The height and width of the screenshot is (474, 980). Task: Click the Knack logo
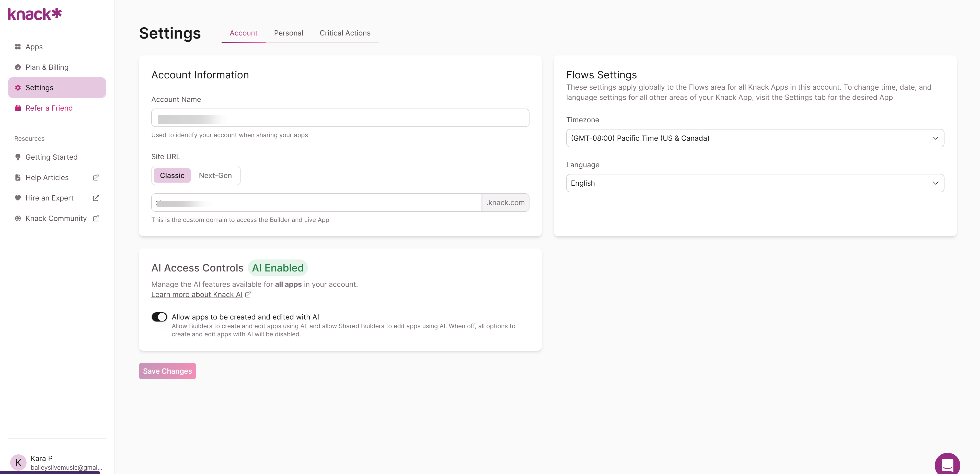34,14
